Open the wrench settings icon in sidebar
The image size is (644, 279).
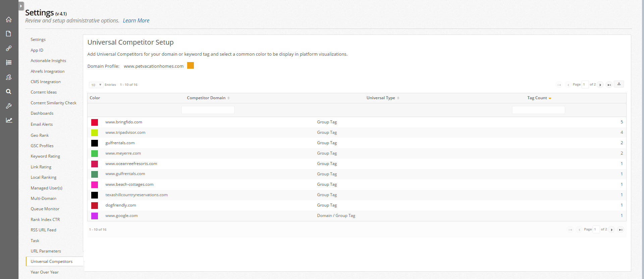click(x=9, y=106)
